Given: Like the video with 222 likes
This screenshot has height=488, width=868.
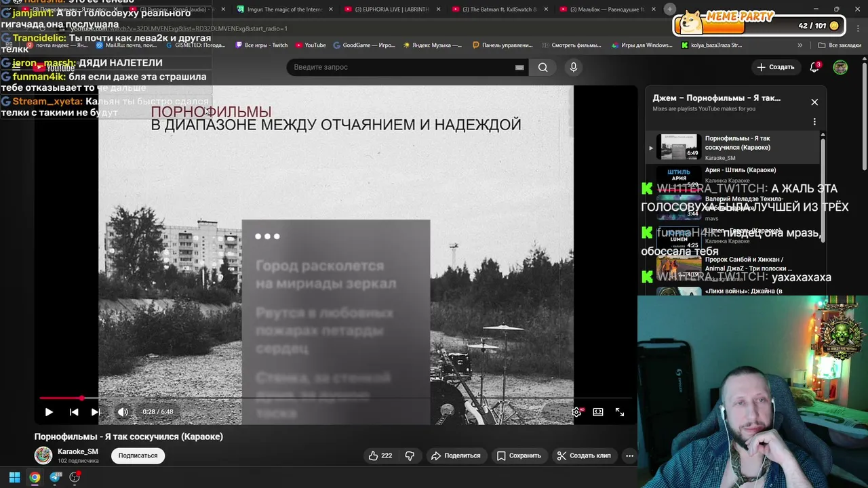Looking at the screenshot, I should click(x=380, y=455).
